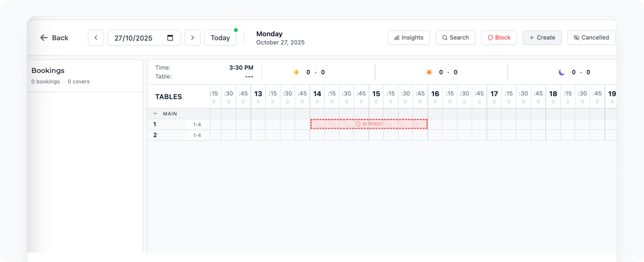The height and width of the screenshot is (262, 644).
Task: Select table 1 row label
Action: click(155, 124)
